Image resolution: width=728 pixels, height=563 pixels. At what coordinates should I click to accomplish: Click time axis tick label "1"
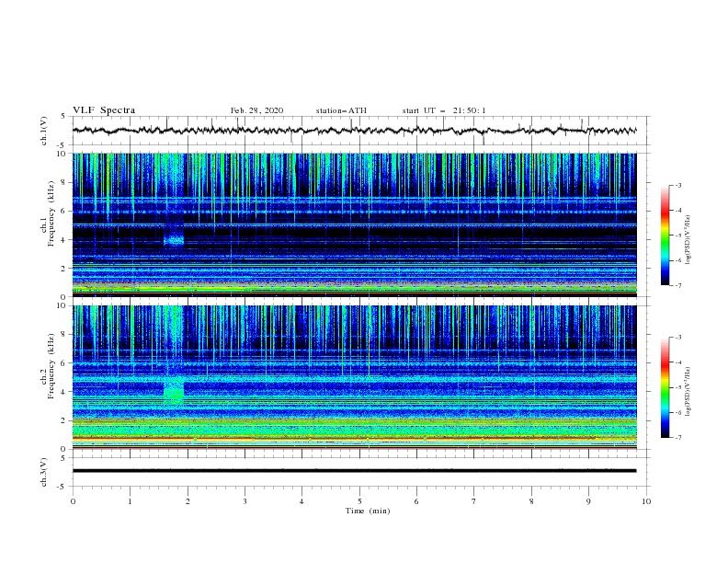coord(130,501)
